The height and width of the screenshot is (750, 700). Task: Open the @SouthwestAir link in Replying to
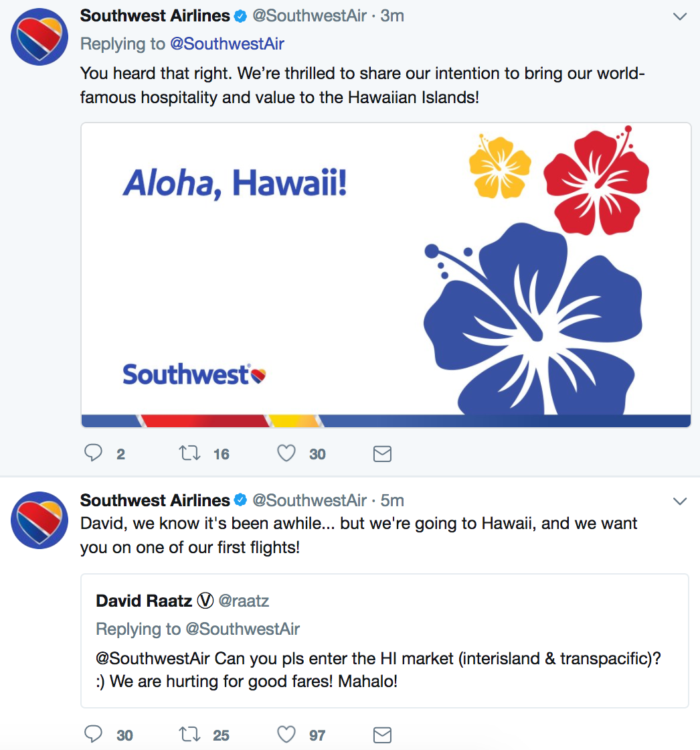coord(227,44)
